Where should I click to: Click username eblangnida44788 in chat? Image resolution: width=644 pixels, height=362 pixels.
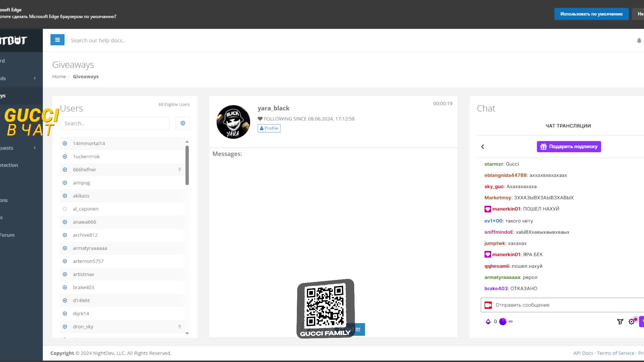(x=505, y=175)
